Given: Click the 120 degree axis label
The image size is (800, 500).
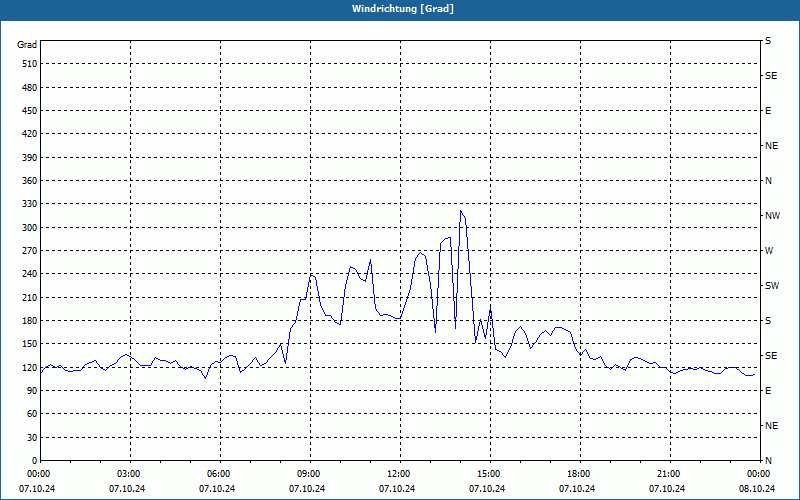Looking at the screenshot, I should [x=30, y=367].
